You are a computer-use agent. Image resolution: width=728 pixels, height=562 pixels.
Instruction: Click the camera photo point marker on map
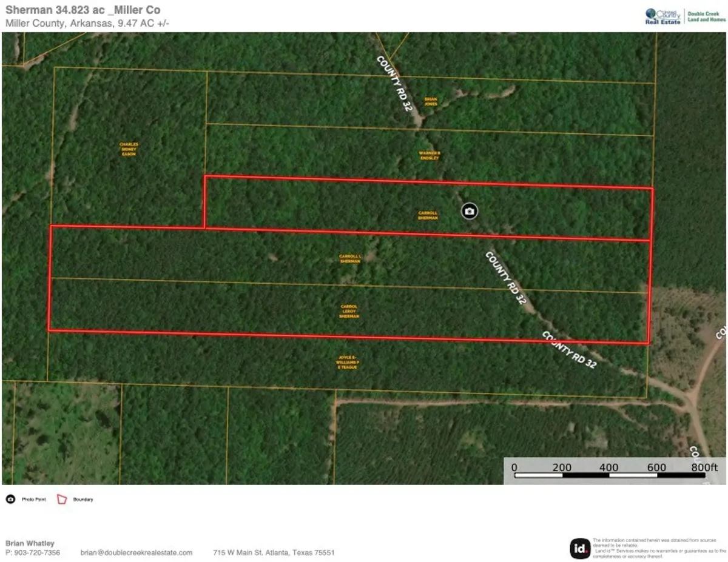[469, 211]
